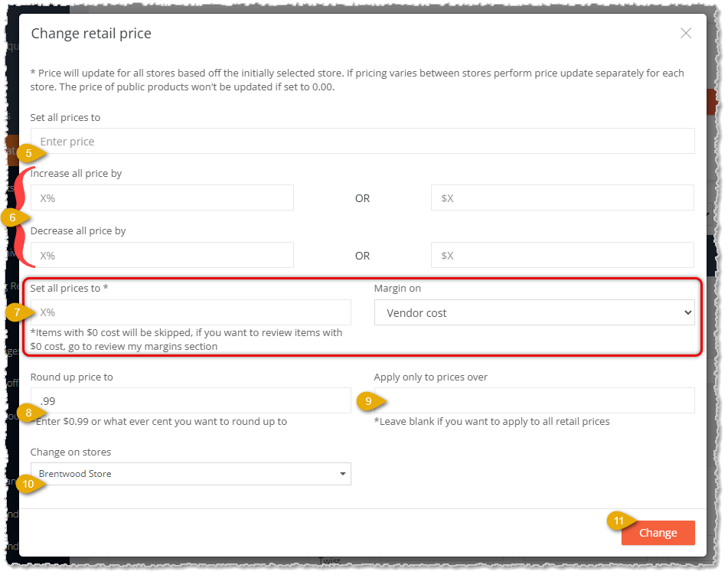728x578 pixels.
Task: Click the Round up price to label
Action: (71, 377)
